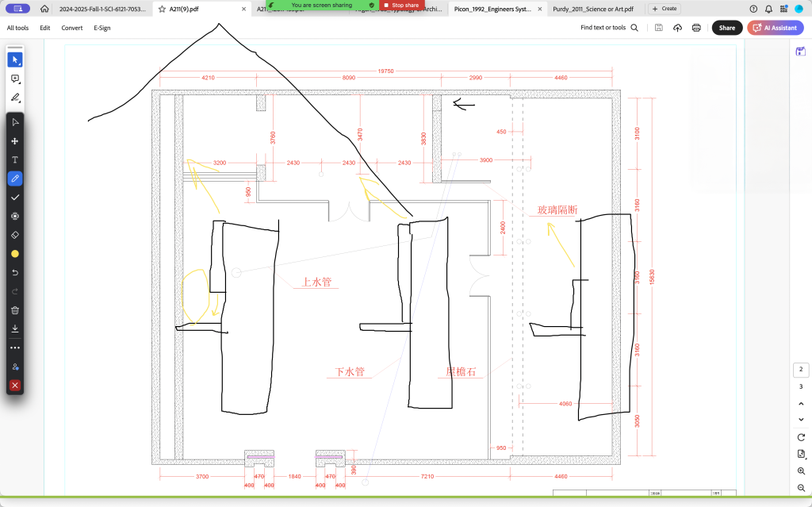The height and width of the screenshot is (507, 812).
Task: Open more options ellipsis in annotation toolbar
Action: pyautogui.click(x=15, y=348)
